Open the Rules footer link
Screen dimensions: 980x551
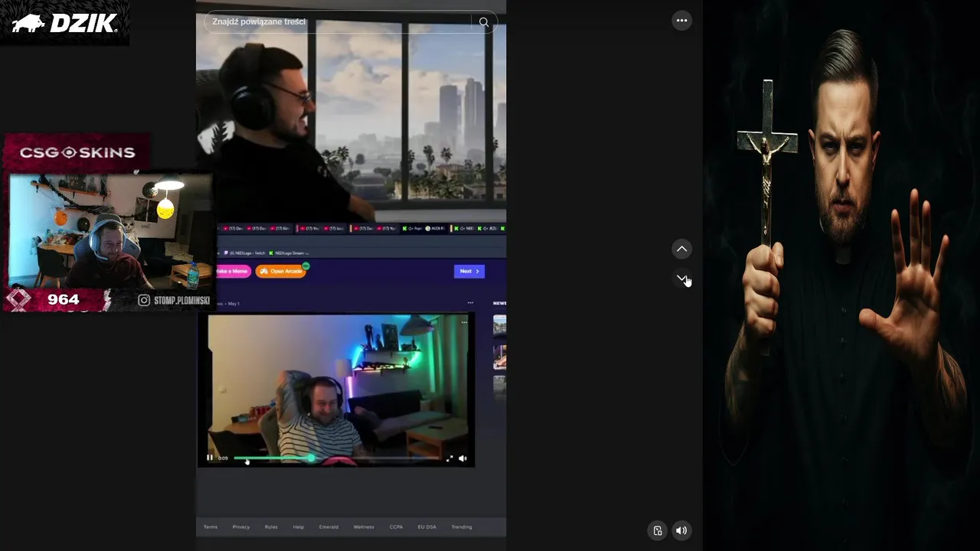271,527
